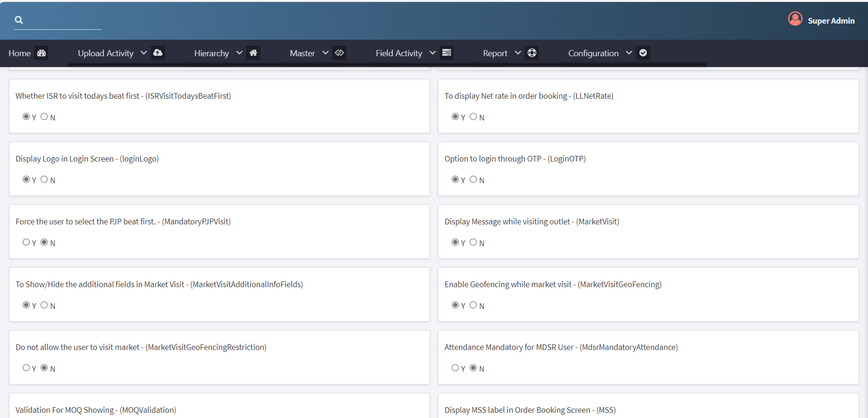Expand the Configuration dropdown chevron

pyautogui.click(x=629, y=53)
